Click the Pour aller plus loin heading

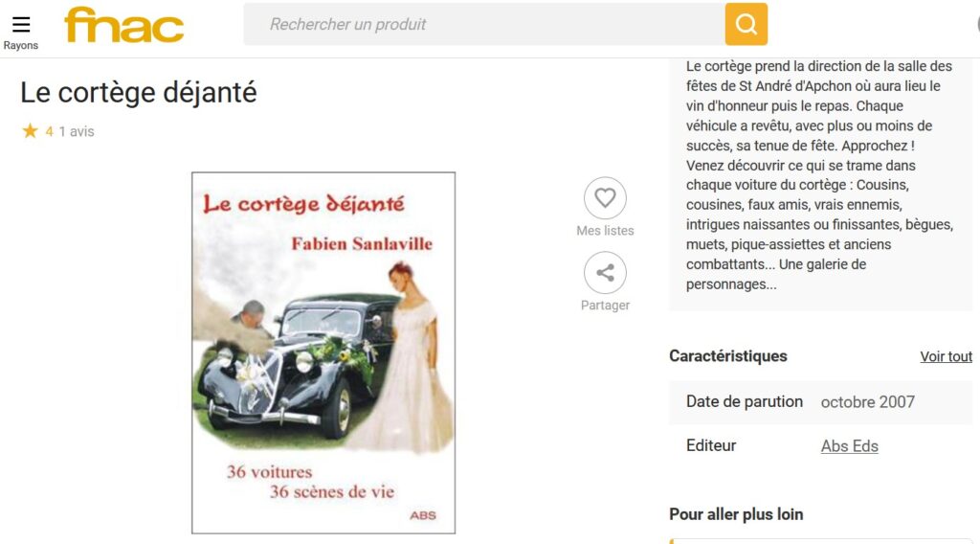[x=736, y=514]
